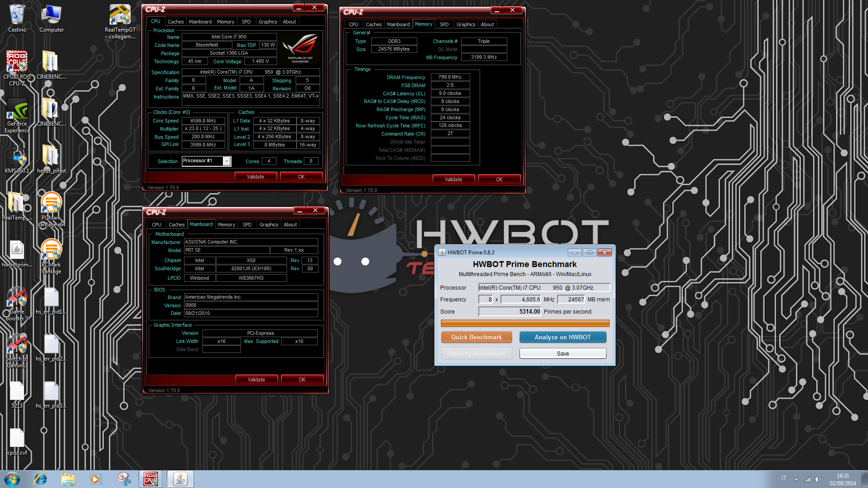Open hs_err_pid3 log file
The image size is (868, 488).
pos(51,394)
